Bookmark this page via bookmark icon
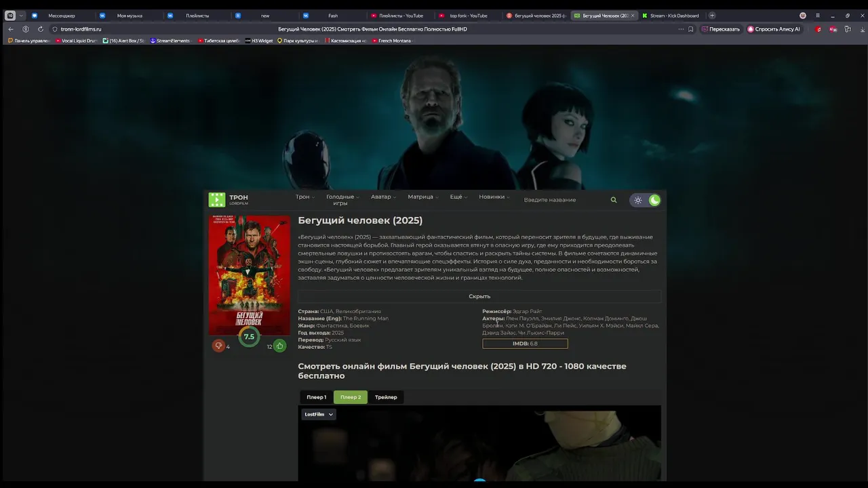The height and width of the screenshot is (488, 868). tap(691, 29)
